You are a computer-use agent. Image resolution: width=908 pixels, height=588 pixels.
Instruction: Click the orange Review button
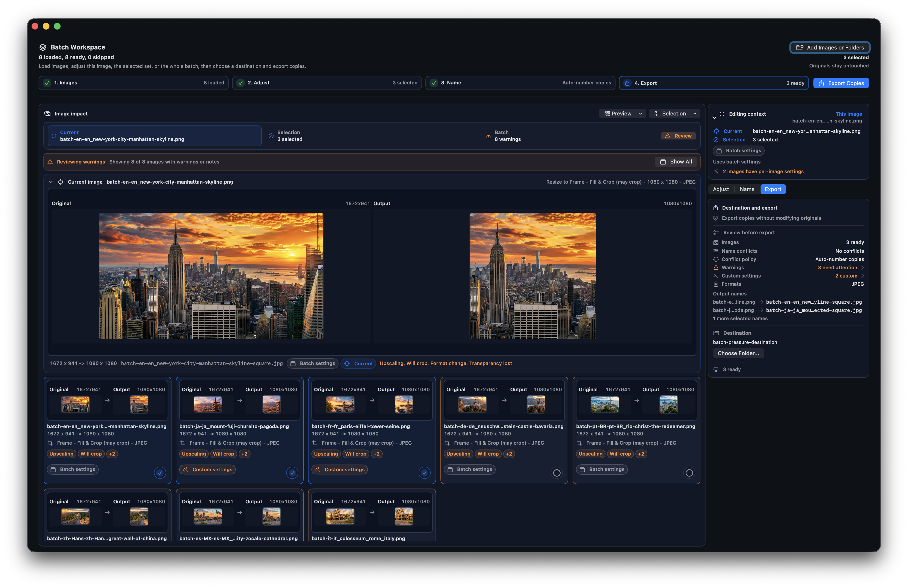click(678, 136)
